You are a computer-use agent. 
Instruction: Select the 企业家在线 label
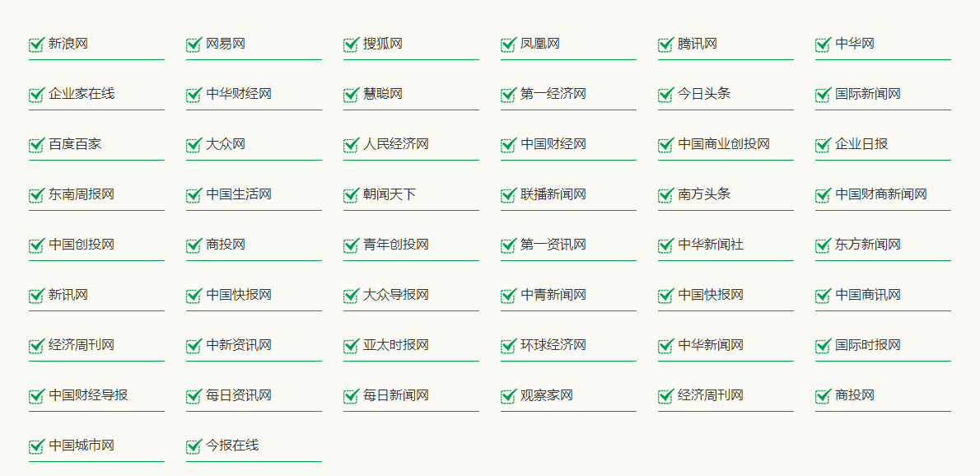coord(82,95)
